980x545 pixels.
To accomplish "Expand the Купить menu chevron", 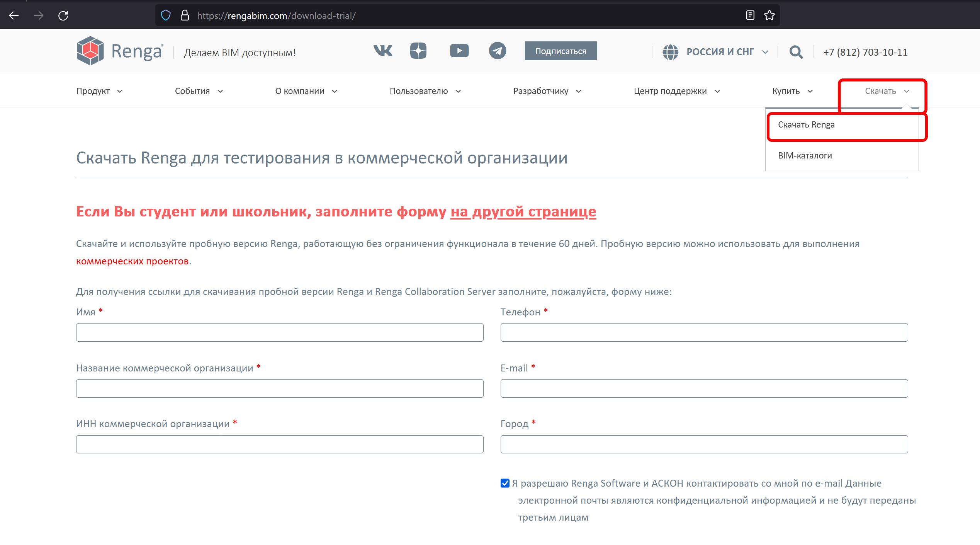I will pyautogui.click(x=810, y=91).
